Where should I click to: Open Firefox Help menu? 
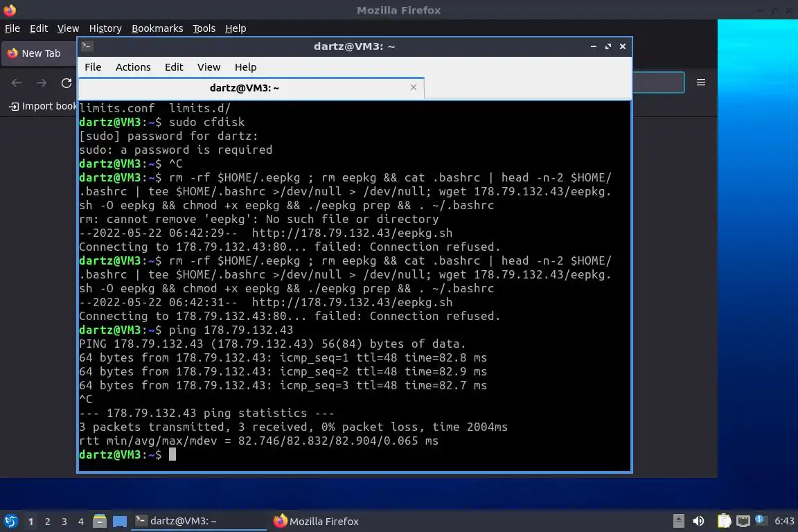coord(236,28)
